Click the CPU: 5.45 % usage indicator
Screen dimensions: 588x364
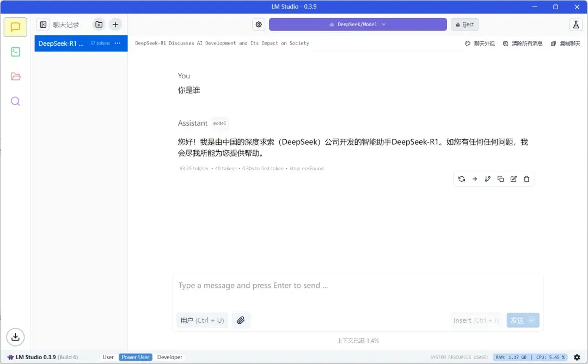[550, 357]
